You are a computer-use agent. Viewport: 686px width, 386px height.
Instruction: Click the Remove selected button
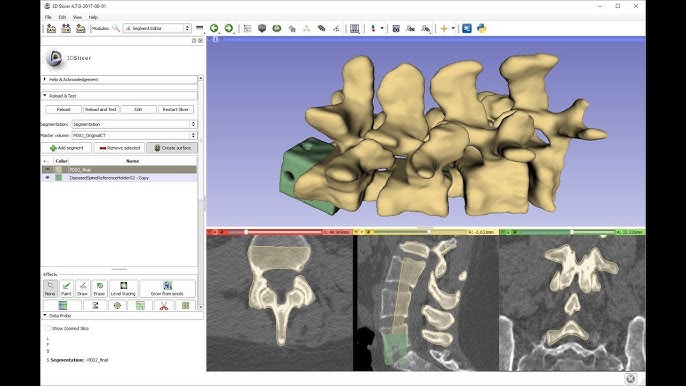click(119, 148)
